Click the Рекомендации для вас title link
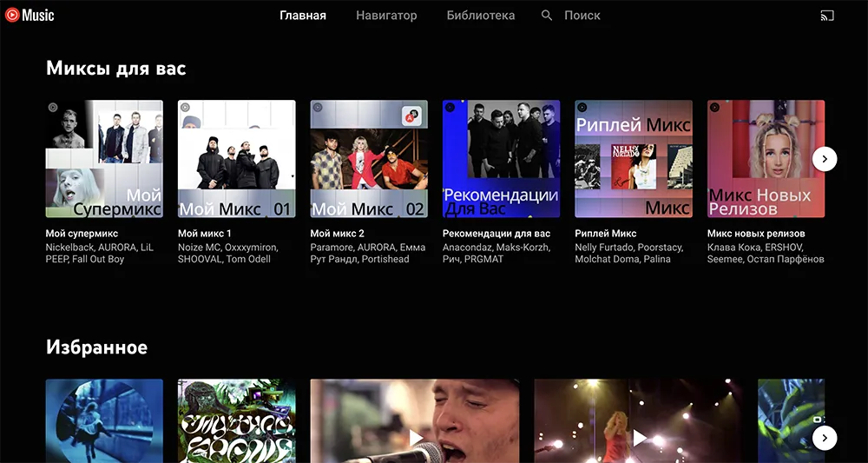868x463 pixels. click(x=496, y=234)
